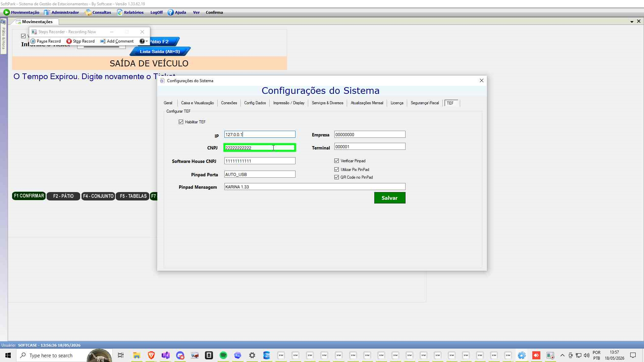Open the notification center icon
644x362 pixels.
pyautogui.click(x=633, y=355)
